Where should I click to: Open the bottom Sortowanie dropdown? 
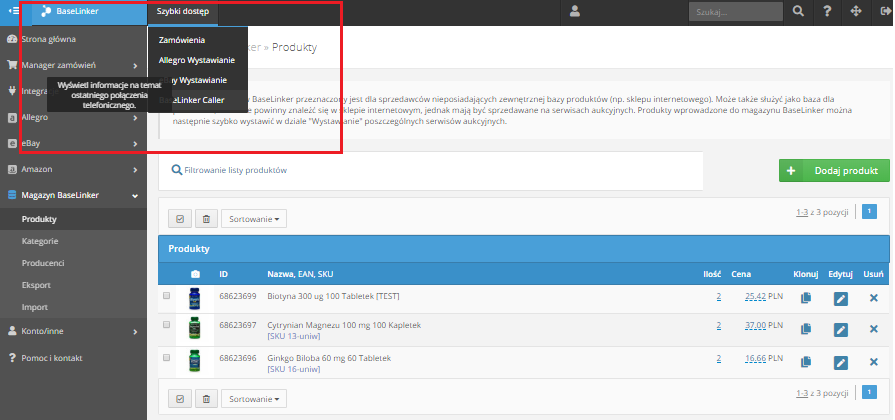coord(254,399)
